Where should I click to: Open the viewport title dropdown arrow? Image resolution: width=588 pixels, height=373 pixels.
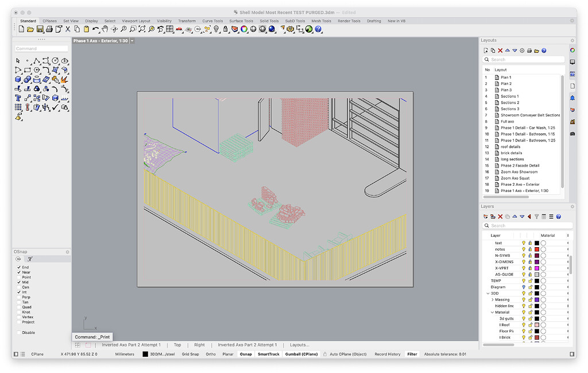tap(133, 41)
